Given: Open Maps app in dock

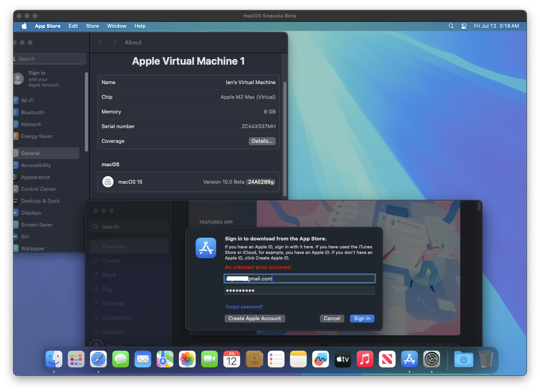Looking at the screenshot, I should [165, 359].
